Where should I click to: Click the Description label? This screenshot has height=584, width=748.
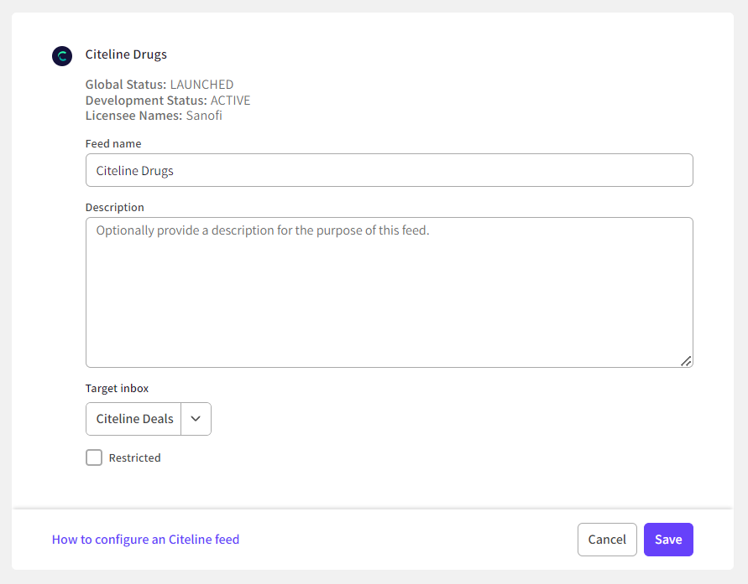(x=115, y=208)
